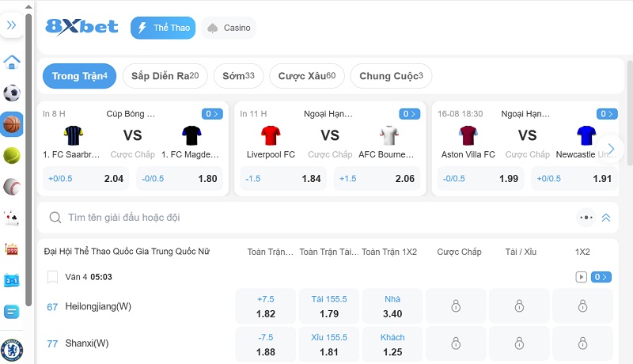Expand the left sidebar with double chevron

click(12, 25)
